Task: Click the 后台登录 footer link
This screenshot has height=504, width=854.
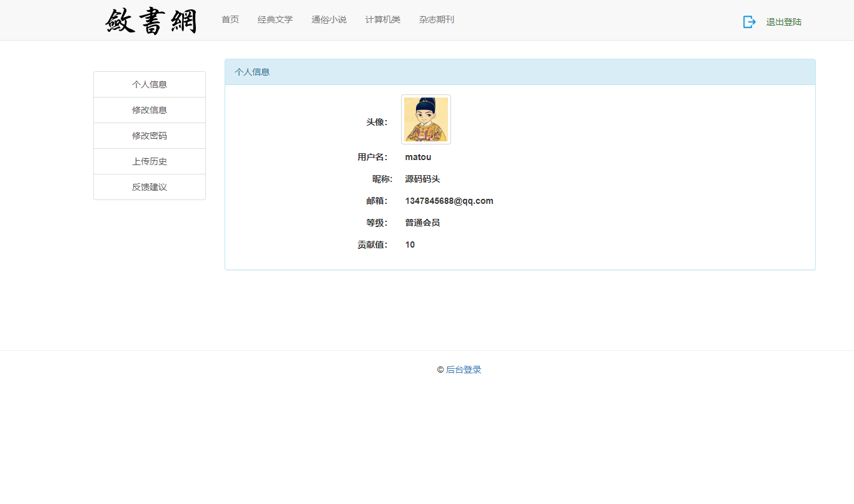Action: 464,370
